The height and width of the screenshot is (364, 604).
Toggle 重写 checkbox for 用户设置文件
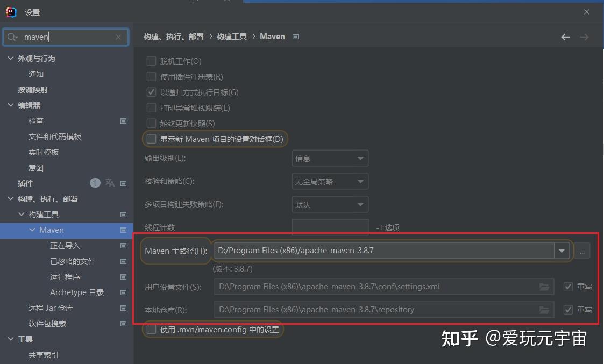click(568, 287)
